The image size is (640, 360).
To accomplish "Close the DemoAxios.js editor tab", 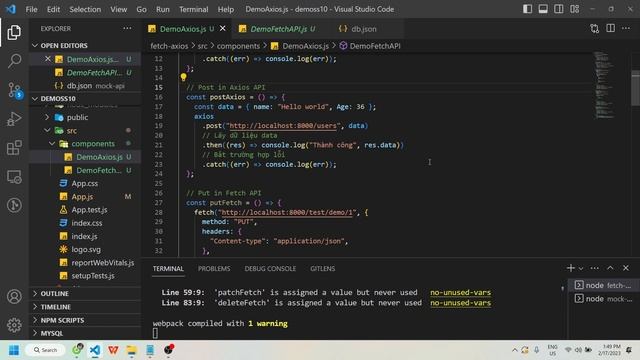I will coord(223,29).
